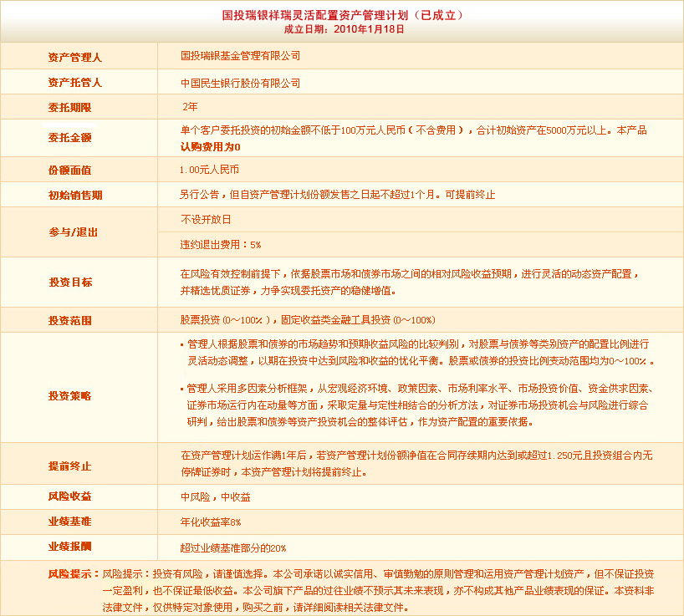
Task: Click 中国民生银行股份有限公司 custodian name
Action: [x=240, y=84]
